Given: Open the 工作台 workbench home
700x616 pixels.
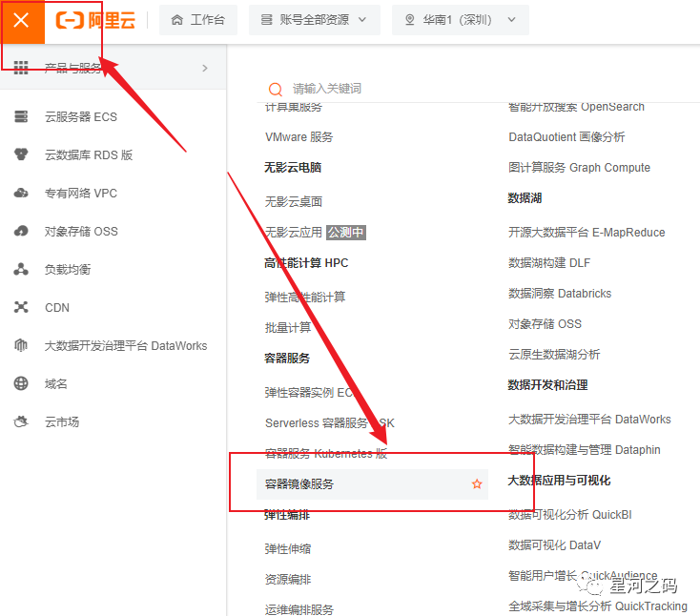Looking at the screenshot, I should 198,20.
